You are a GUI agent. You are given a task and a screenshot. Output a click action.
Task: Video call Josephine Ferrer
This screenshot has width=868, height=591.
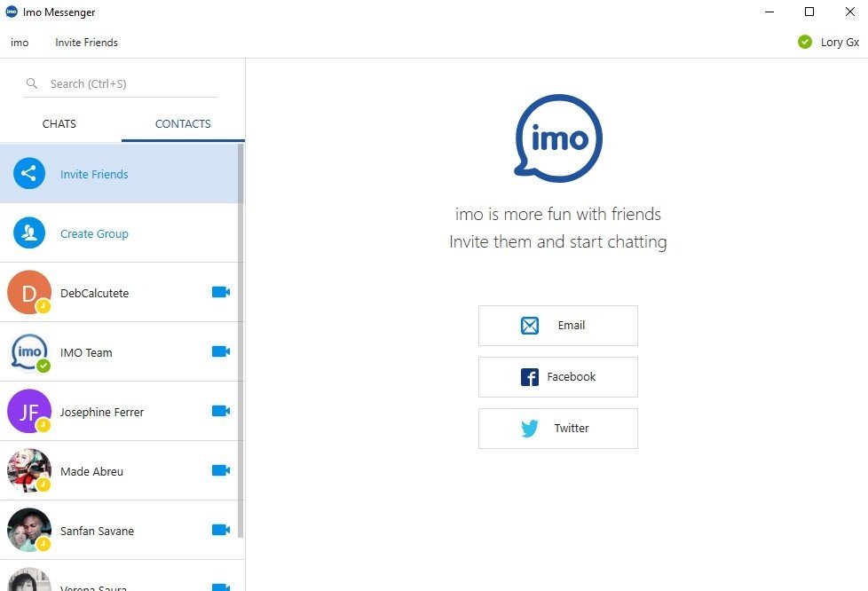[220, 411]
